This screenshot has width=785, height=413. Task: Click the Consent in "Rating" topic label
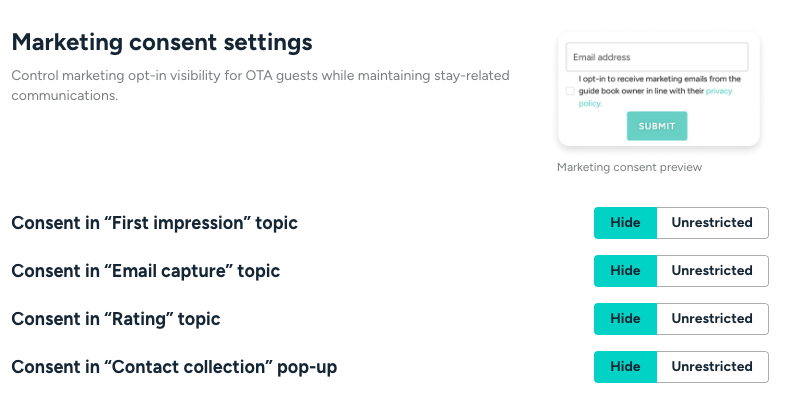coord(115,319)
